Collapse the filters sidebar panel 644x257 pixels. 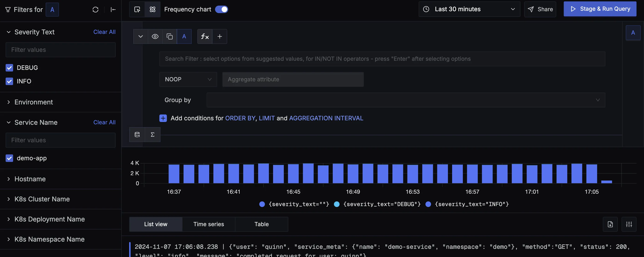coord(113,10)
